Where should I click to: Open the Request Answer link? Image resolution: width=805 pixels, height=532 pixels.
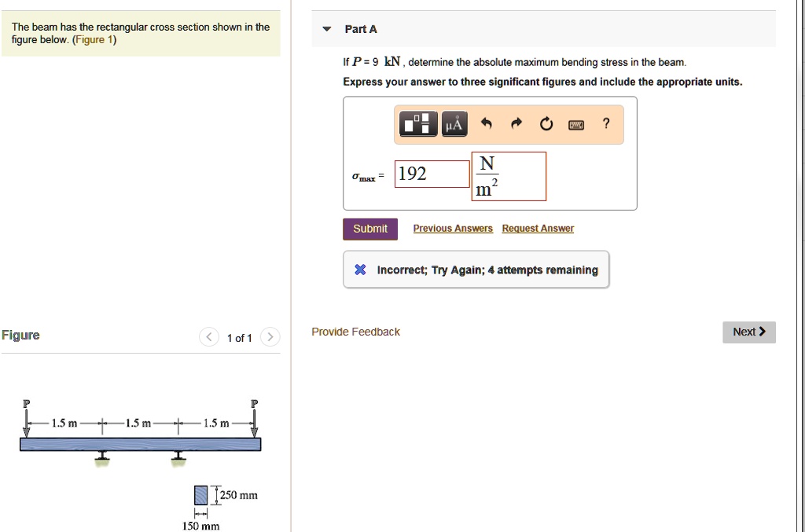pyautogui.click(x=538, y=228)
